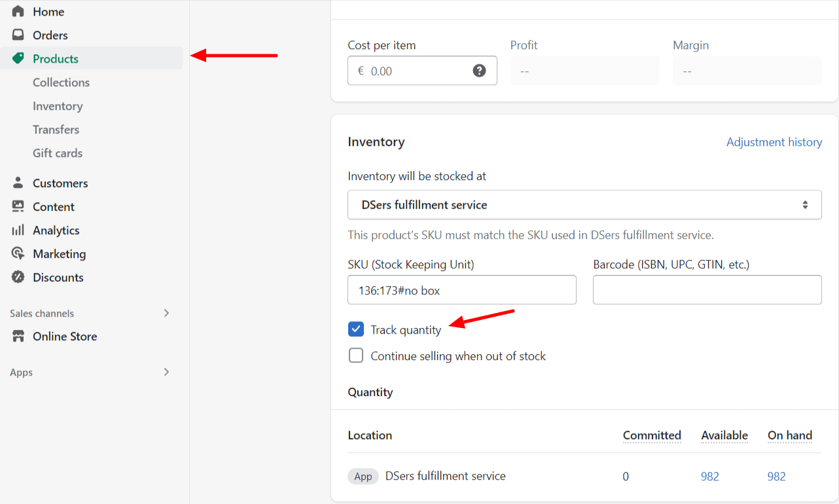This screenshot has width=839, height=504.
Task: Click the Home house icon
Action: (x=18, y=12)
